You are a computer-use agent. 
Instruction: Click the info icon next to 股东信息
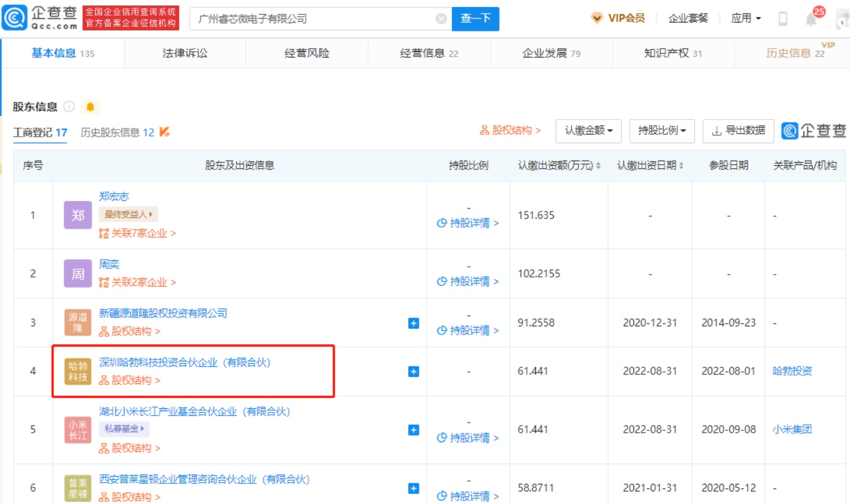point(69,107)
